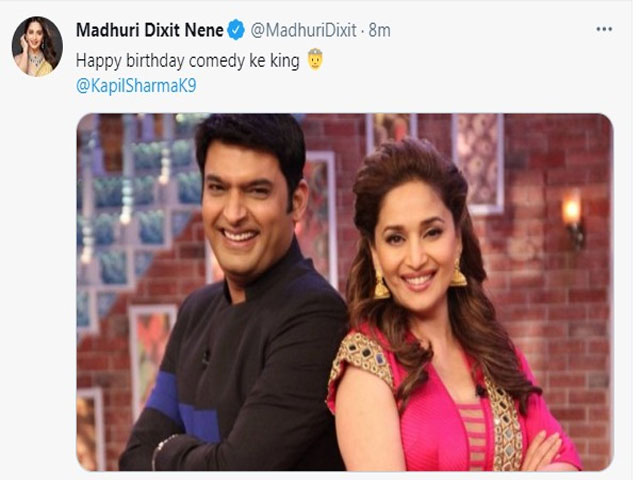Click the word 'birthday' in the tweet

(155, 61)
